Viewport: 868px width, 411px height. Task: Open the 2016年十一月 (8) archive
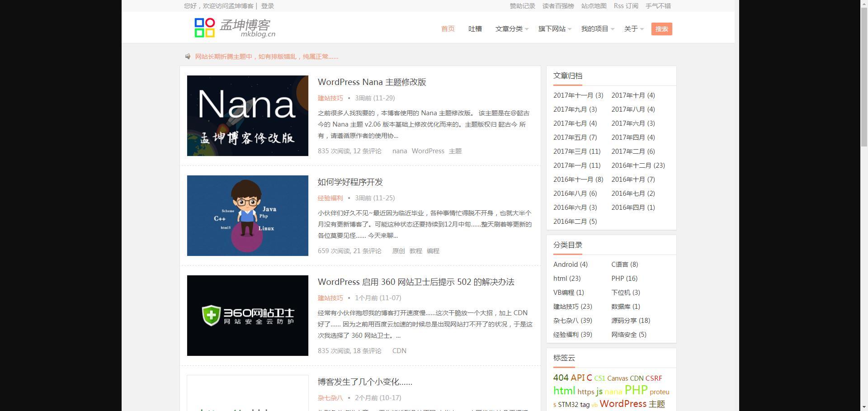tap(578, 180)
